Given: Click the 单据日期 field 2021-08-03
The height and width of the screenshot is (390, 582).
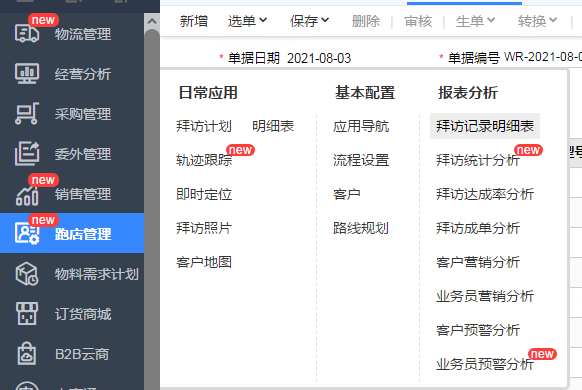Looking at the screenshot, I should click(319, 58).
